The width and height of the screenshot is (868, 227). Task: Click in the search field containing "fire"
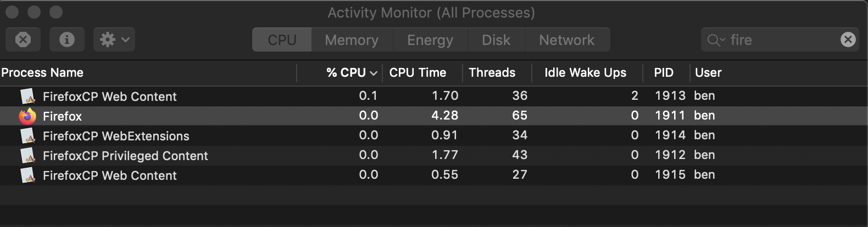point(780,40)
